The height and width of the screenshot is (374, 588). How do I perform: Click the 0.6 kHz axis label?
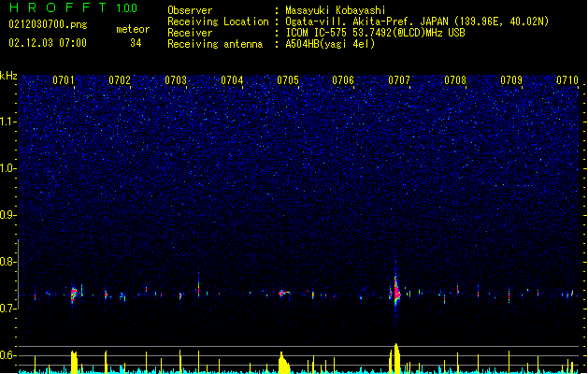tap(8, 355)
